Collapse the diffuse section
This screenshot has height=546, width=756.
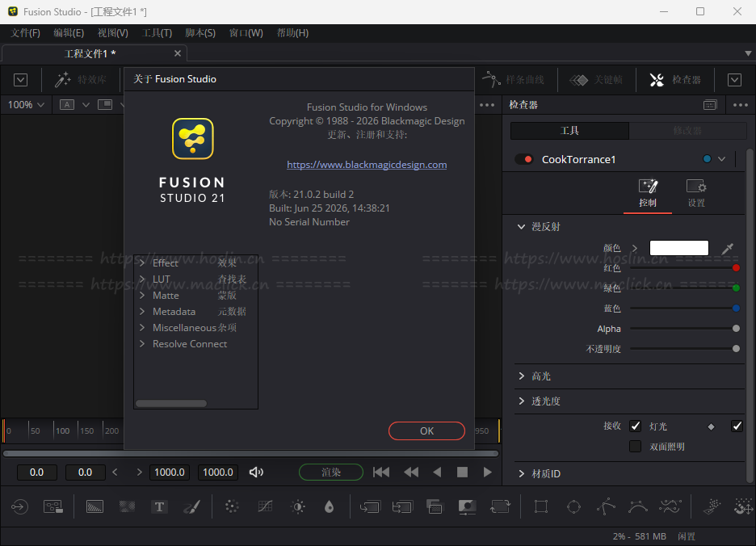[x=521, y=226]
